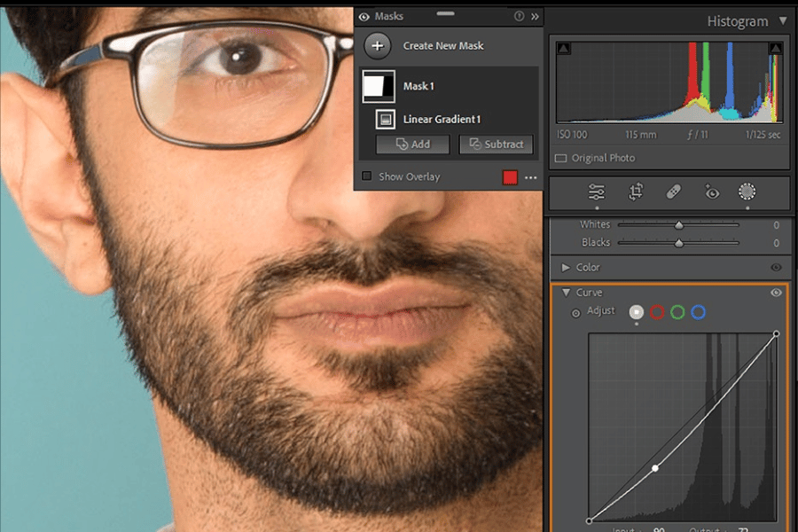
Task: Collapse the Curve panel section
Action: [566, 293]
